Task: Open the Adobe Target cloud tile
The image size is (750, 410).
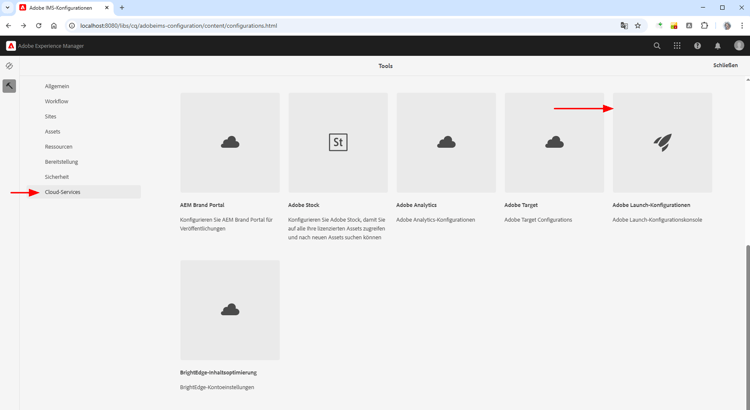Action: (x=554, y=143)
